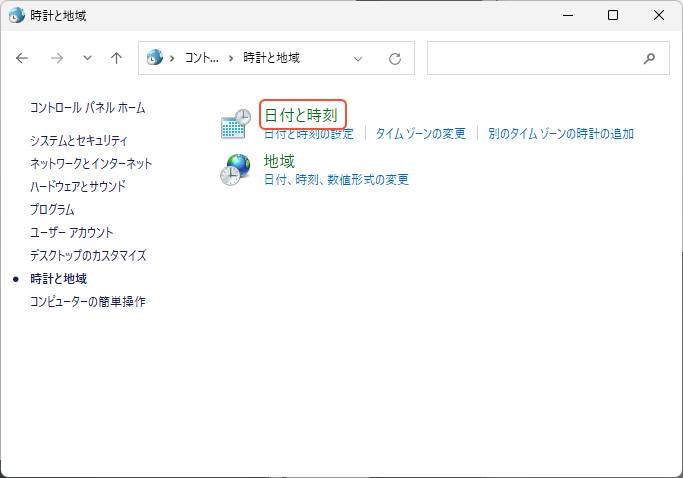Open 日付と時刻 heading link
This screenshot has width=683, height=478.
click(301, 114)
